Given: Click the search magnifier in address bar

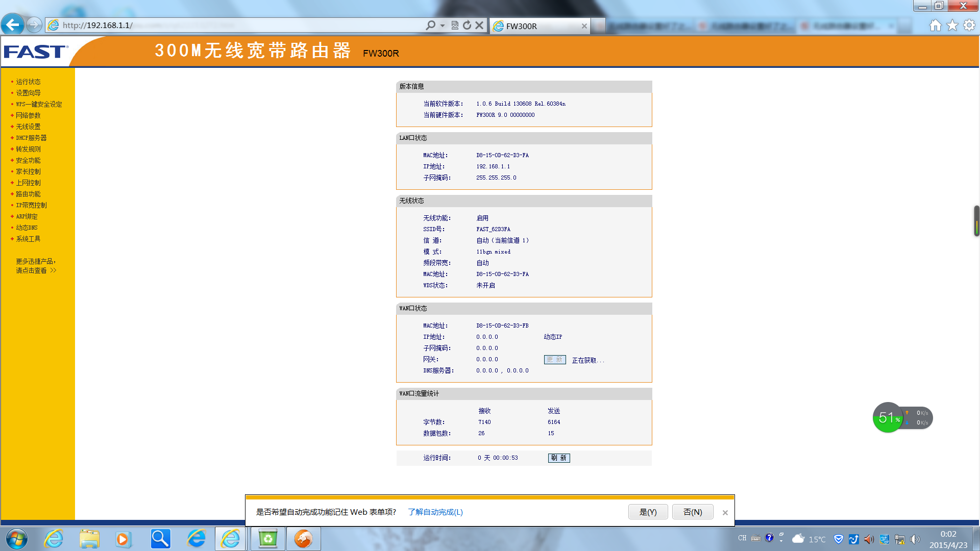Looking at the screenshot, I should pyautogui.click(x=431, y=25).
